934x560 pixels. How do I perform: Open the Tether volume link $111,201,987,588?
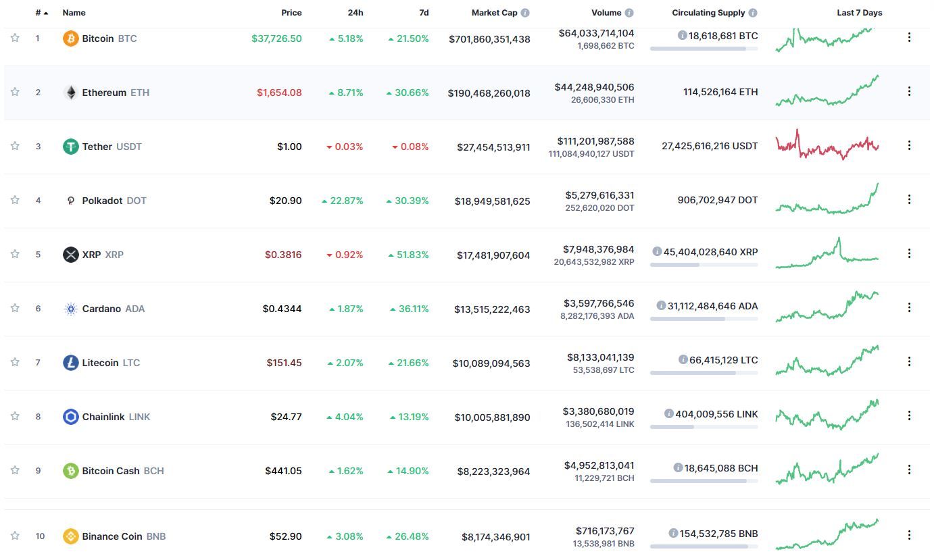pyautogui.click(x=595, y=141)
